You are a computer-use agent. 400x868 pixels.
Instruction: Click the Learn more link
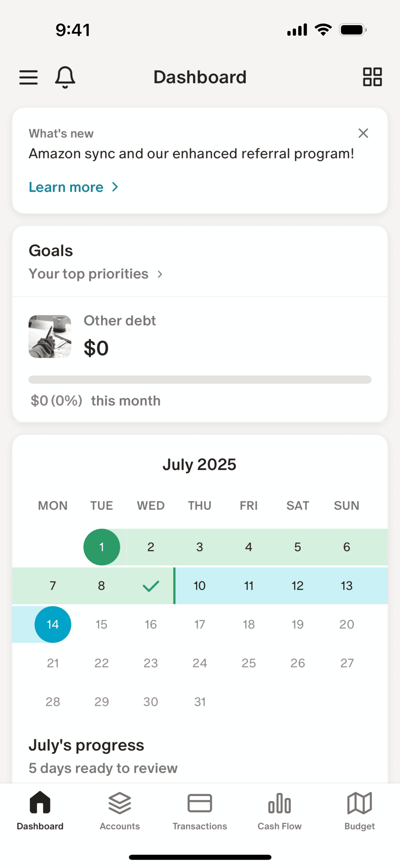coord(66,187)
